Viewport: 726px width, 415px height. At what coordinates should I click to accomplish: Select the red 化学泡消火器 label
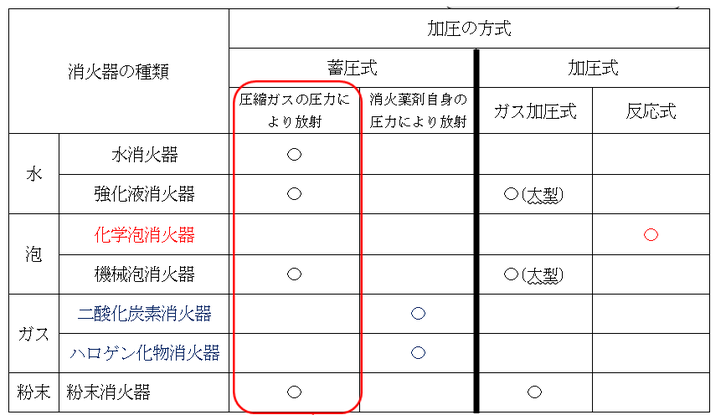pyautogui.click(x=144, y=235)
